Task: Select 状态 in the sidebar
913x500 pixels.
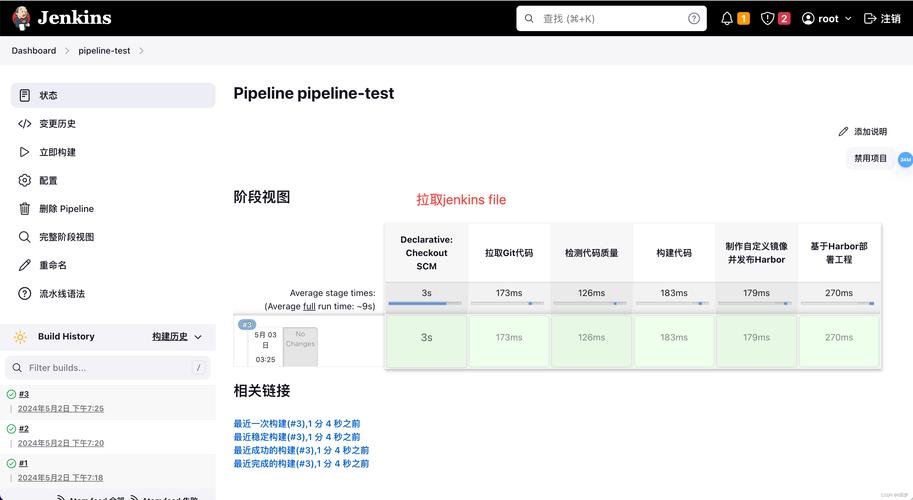Action: point(113,95)
